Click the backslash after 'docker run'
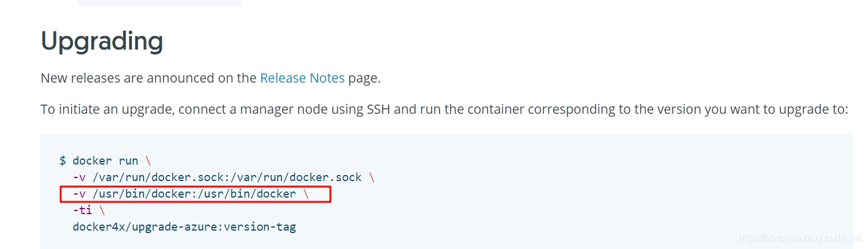This screenshot has height=249, width=868. coord(148,161)
